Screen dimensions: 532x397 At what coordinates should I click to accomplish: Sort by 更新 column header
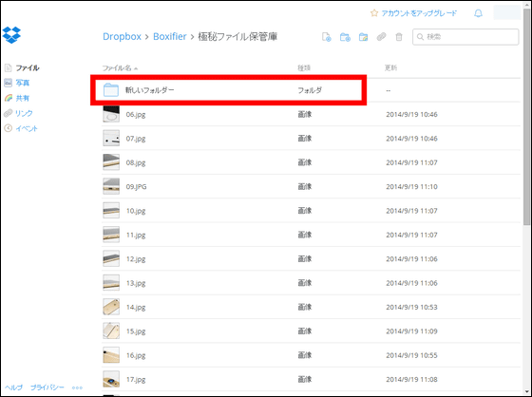(390, 67)
